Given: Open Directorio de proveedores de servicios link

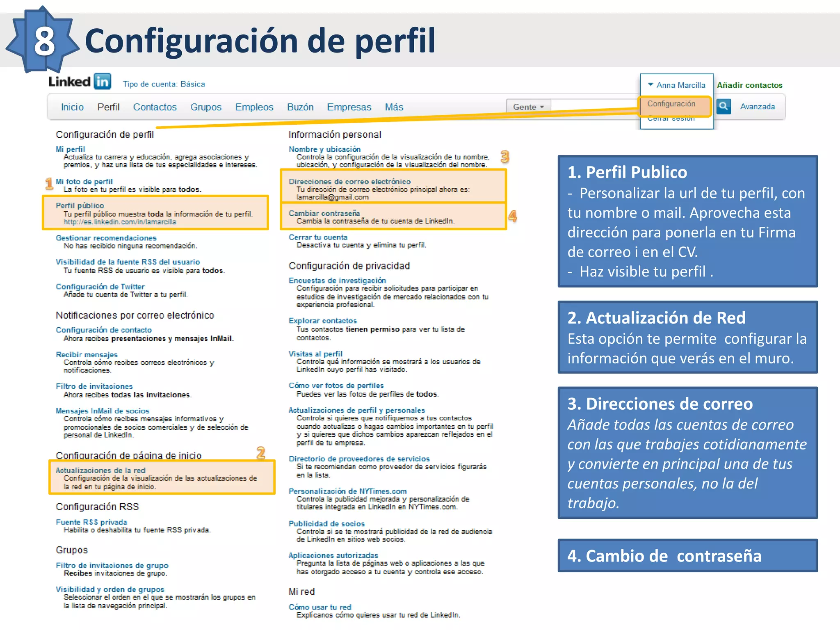Looking at the screenshot, I should (359, 459).
